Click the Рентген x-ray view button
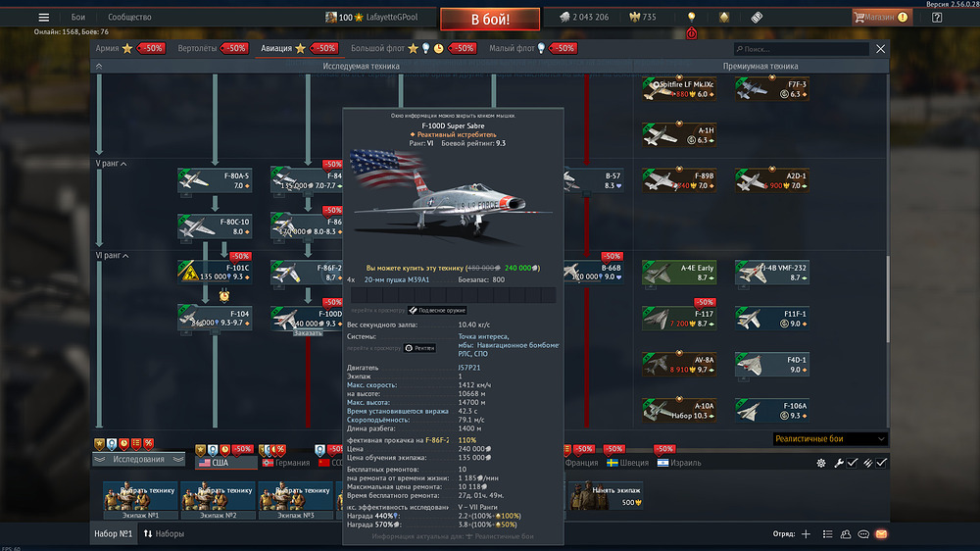980x551 pixels. (420, 348)
